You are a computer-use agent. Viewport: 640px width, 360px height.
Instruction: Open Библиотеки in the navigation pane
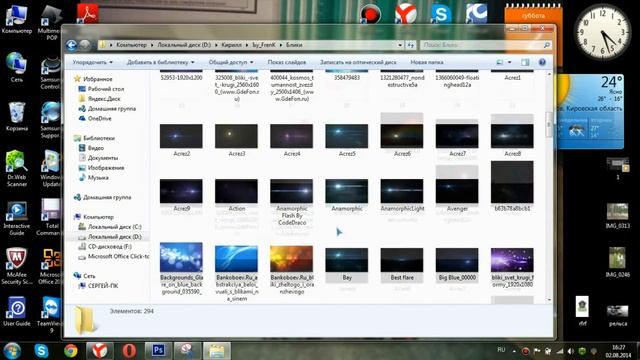(99, 138)
